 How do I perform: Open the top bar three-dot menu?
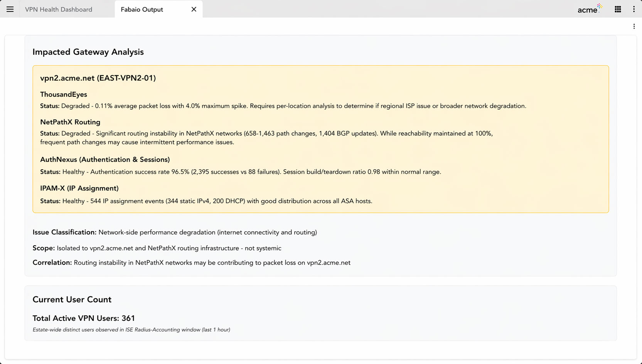[634, 9]
